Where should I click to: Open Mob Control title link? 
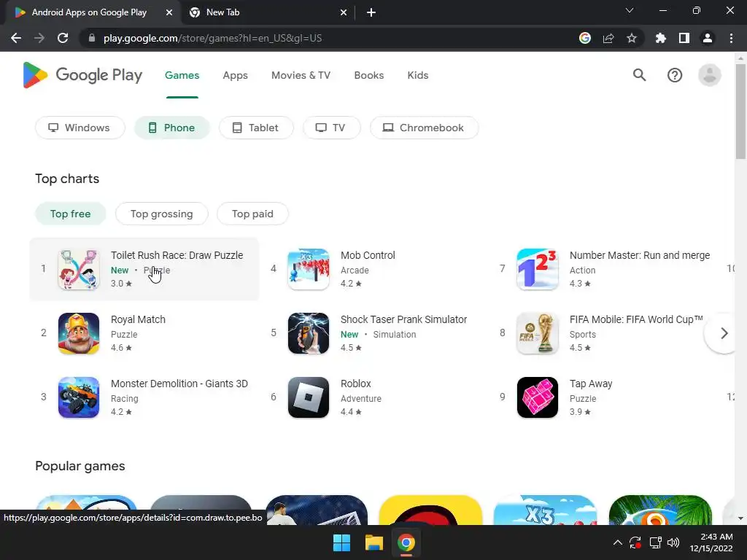pos(368,255)
